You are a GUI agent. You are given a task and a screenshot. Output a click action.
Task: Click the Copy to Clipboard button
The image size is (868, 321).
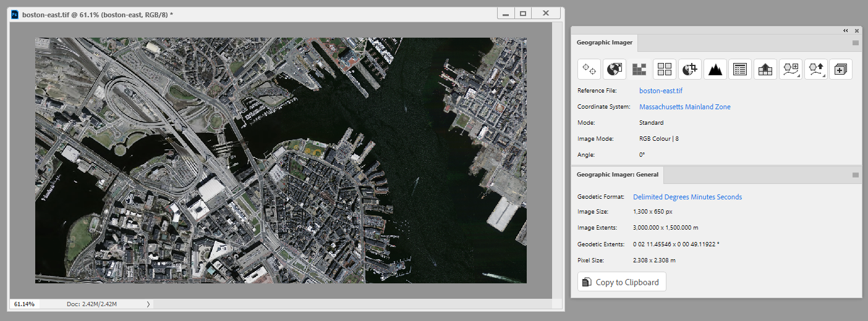[x=622, y=282]
